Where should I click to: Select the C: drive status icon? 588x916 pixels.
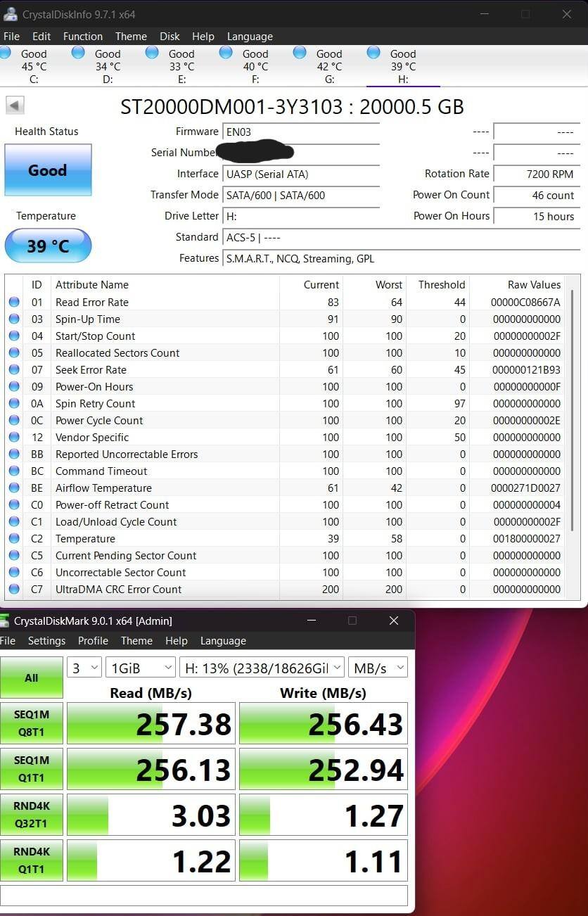click(6, 53)
